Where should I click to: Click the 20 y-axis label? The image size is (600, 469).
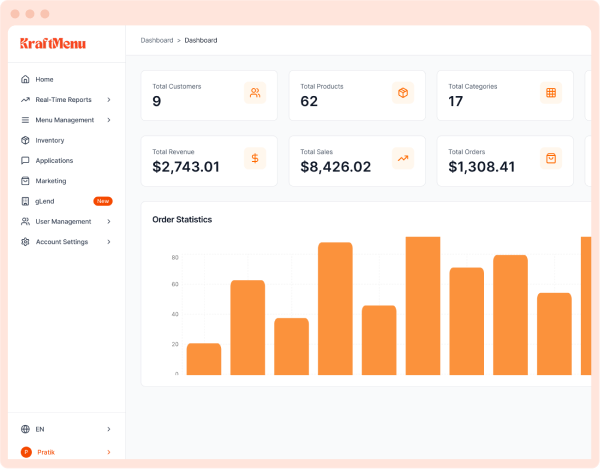pyautogui.click(x=175, y=344)
